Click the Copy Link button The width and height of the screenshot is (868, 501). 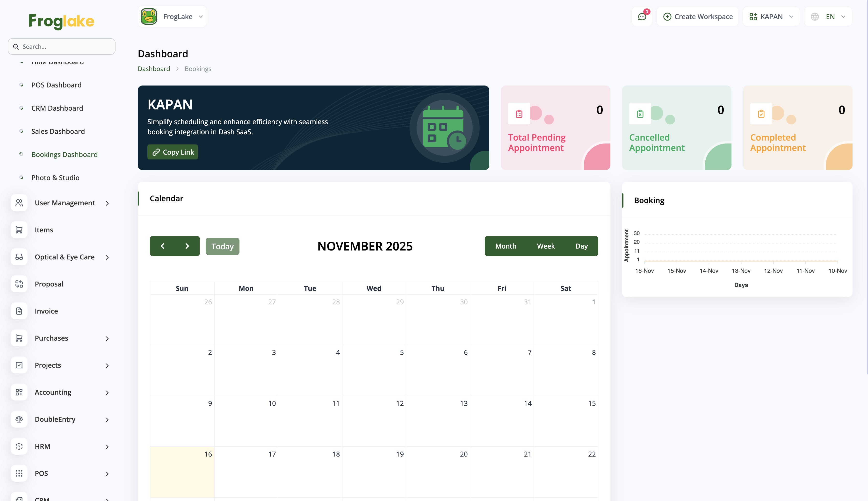pos(173,152)
